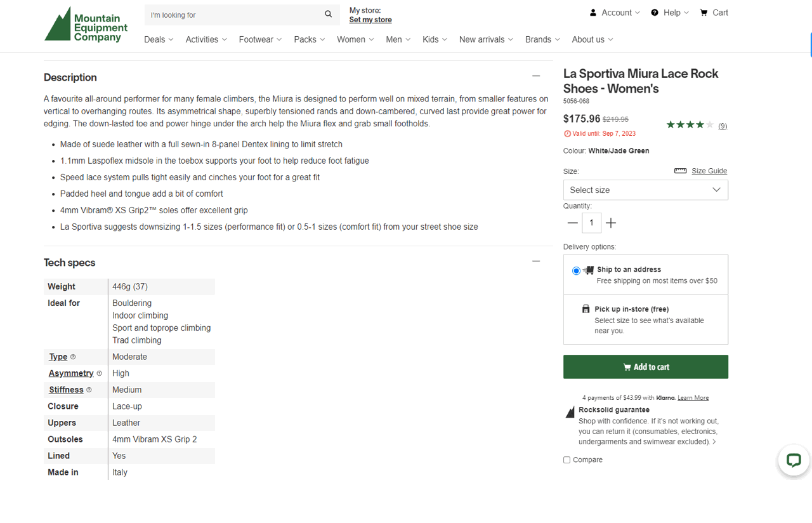Click the Stiffness info help icon
This screenshot has height=523, width=812.
coord(89,390)
